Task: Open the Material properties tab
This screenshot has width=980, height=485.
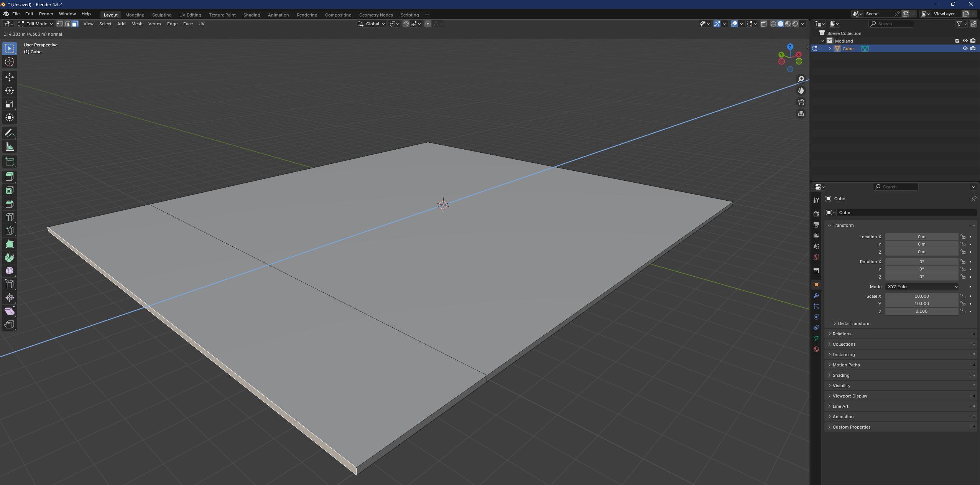Action: point(816,349)
